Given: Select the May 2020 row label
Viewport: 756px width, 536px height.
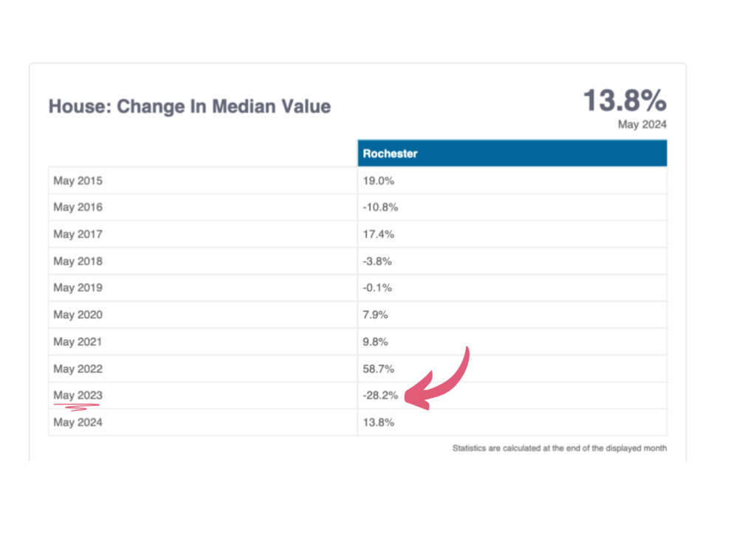Looking at the screenshot, I should (x=78, y=315).
